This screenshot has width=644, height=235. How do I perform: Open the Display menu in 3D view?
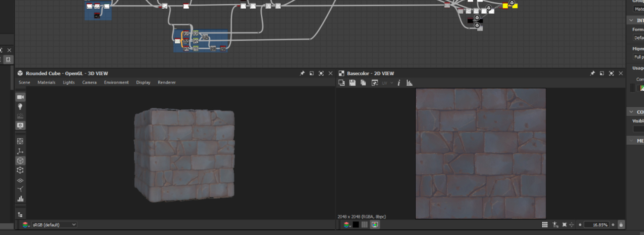(143, 82)
